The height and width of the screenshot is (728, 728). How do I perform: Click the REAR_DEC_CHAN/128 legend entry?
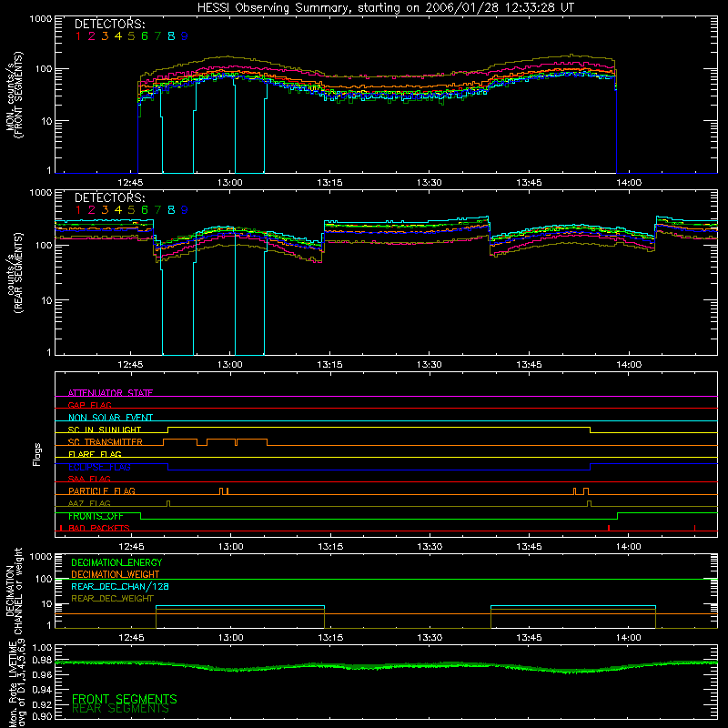(120, 587)
